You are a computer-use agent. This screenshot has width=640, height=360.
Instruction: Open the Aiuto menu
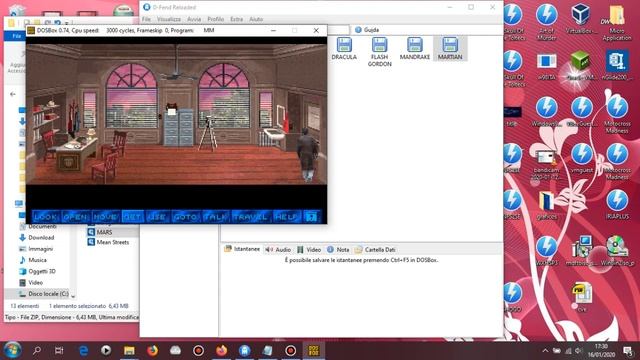[x=256, y=19]
